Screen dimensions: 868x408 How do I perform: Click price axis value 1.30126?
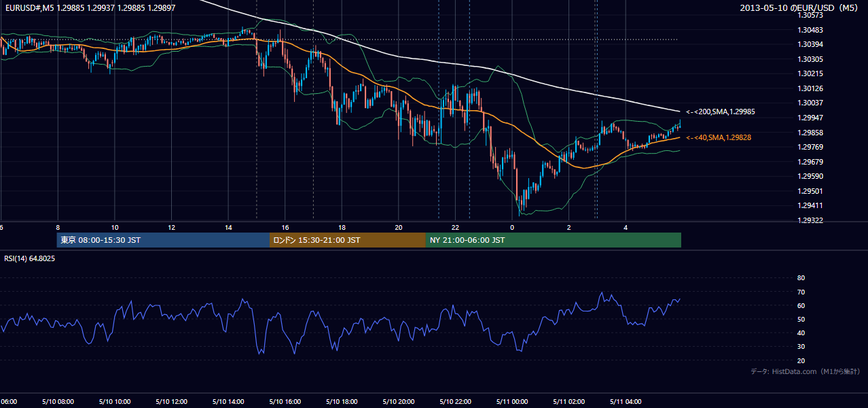coord(810,88)
